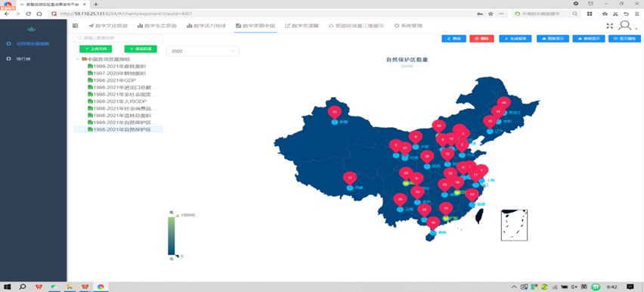Reload the page with the refresh icon

[28, 14]
